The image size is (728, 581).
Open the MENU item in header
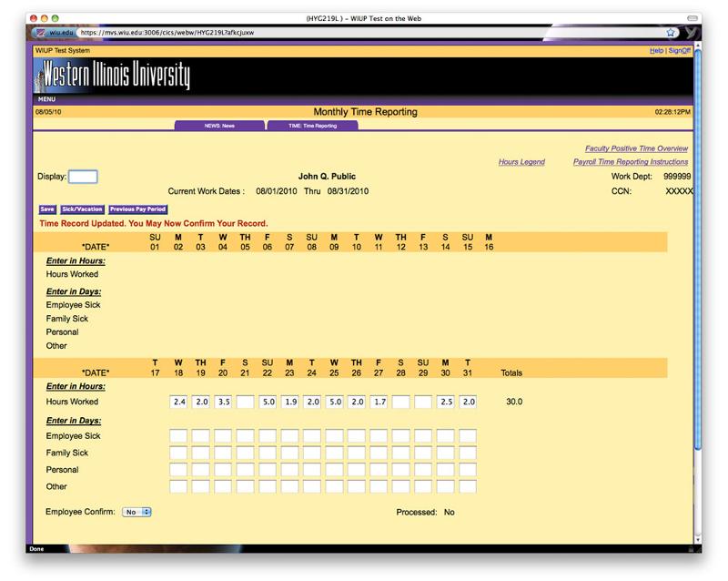pyautogui.click(x=46, y=99)
